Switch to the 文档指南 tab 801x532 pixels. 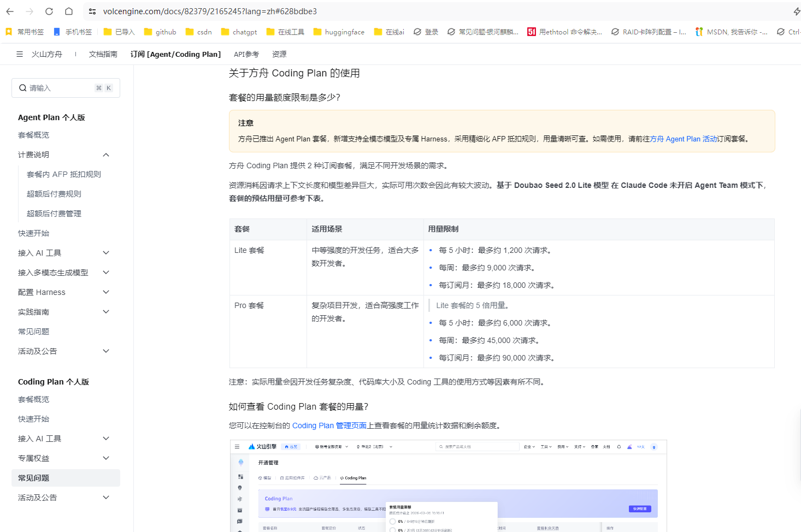[103, 54]
